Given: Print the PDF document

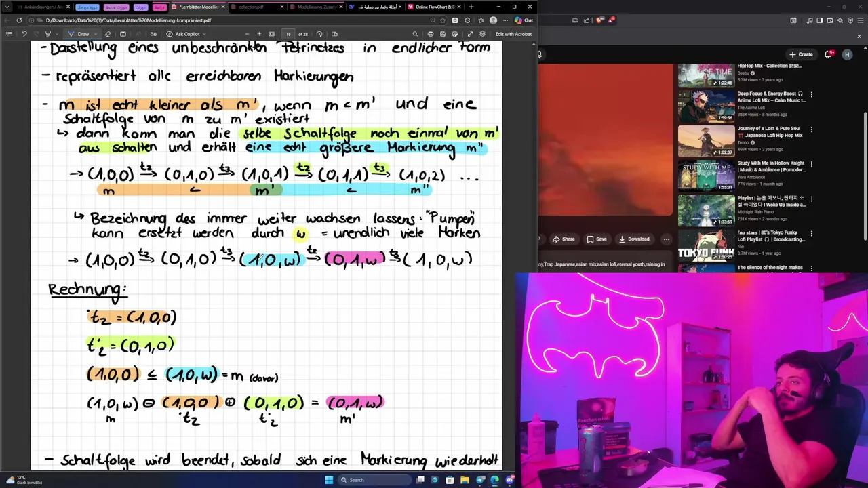Looking at the screenshot, I should (431, 34).
